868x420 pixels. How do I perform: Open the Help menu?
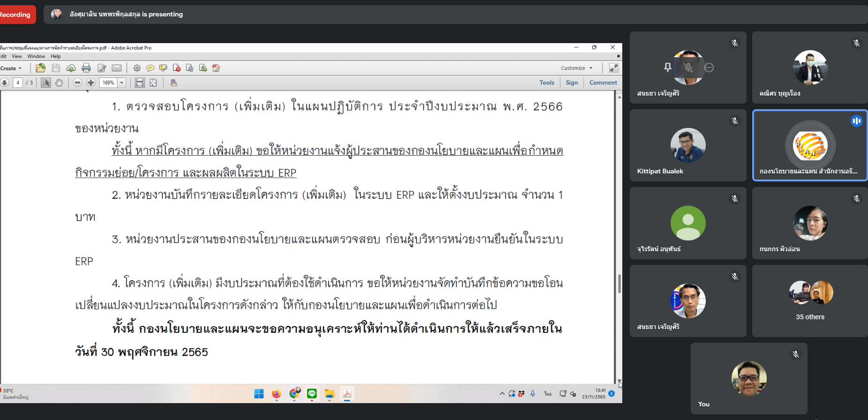(x=55, y=56)
